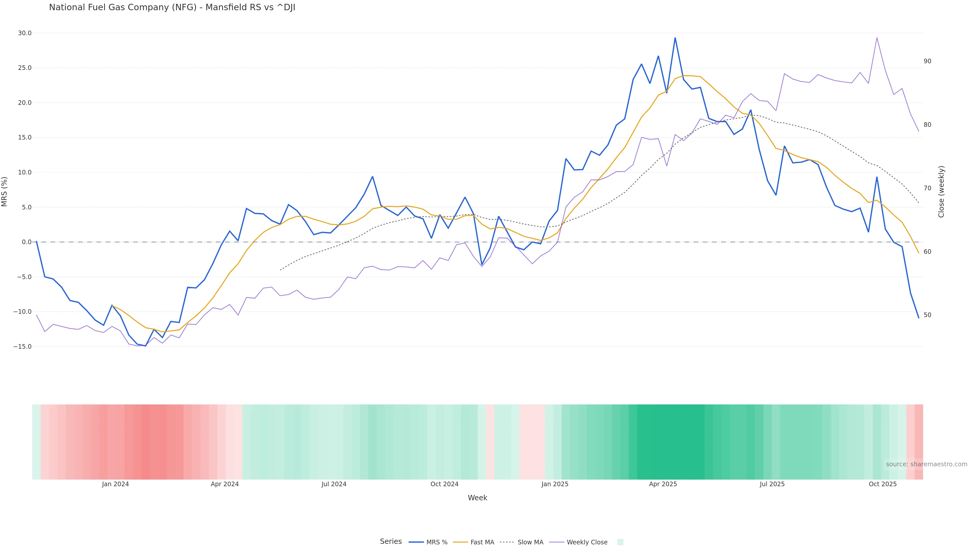Screen dimensions: 980x551
Task: Click the −15.0 left axis tick label
Action: pos(22,346)
